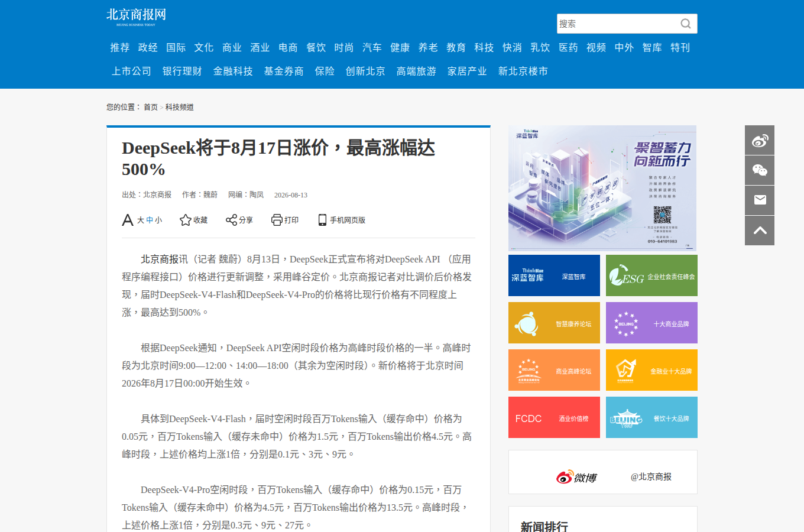Open the ESG 企业社会责任峰会 tile
The height and width of the screenshot is (532, 804).
tap(651, 275)
